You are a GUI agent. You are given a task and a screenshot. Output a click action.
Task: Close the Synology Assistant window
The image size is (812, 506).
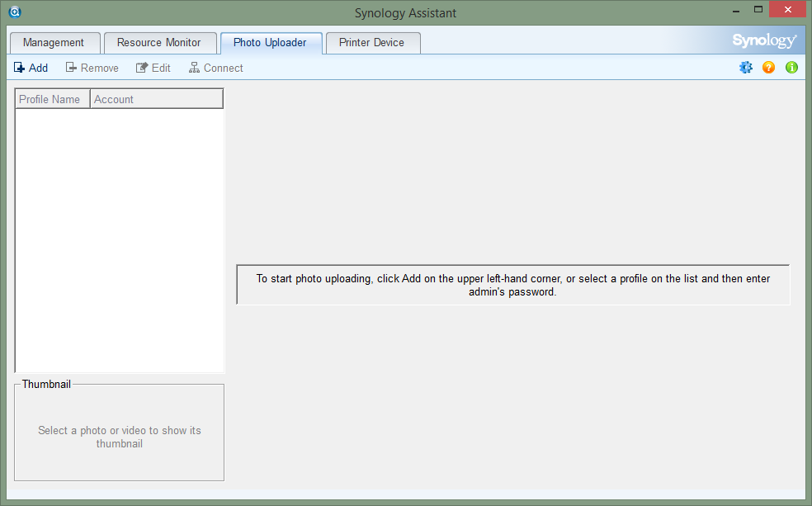[788, 10]
